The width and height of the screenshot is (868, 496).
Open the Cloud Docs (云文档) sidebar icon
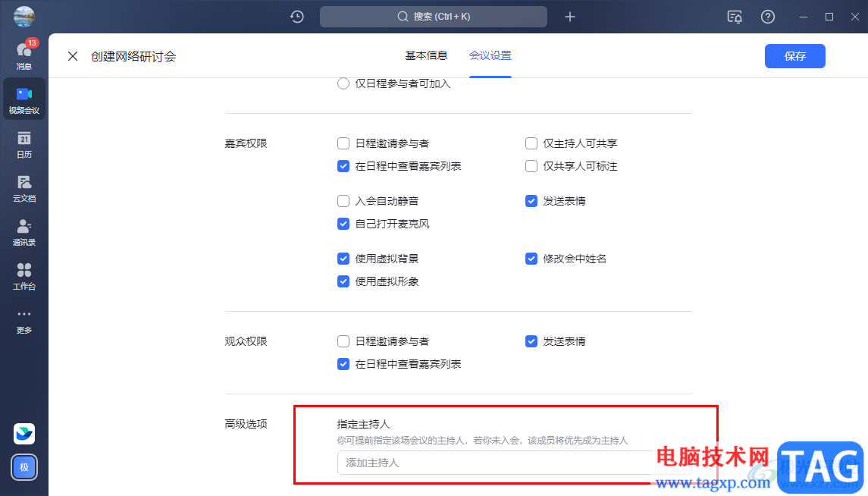[24, 188]
